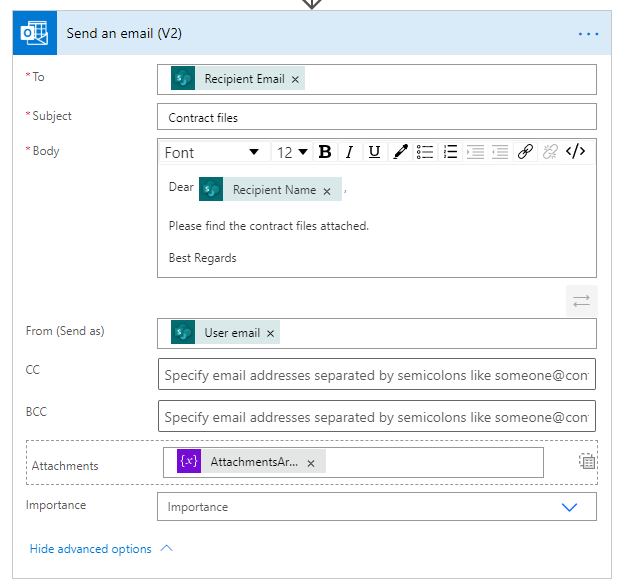Click the From (Send as) label

[65, 331]
